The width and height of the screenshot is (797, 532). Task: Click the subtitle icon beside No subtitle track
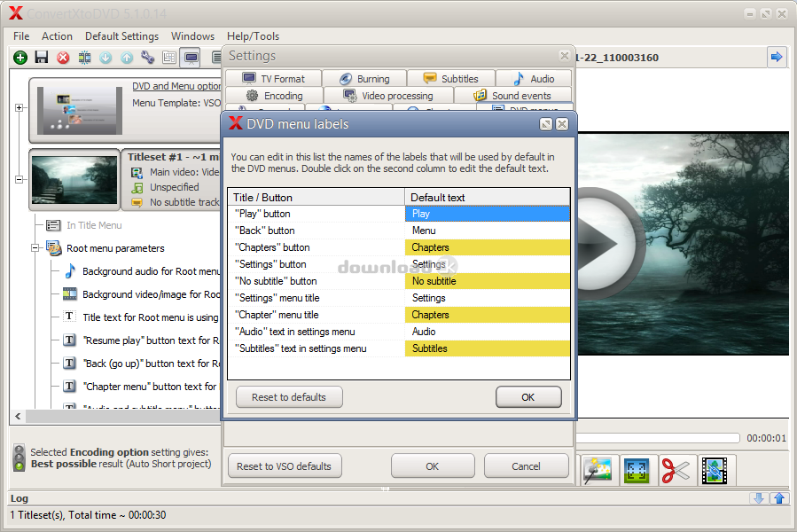[x=137, y=202]
